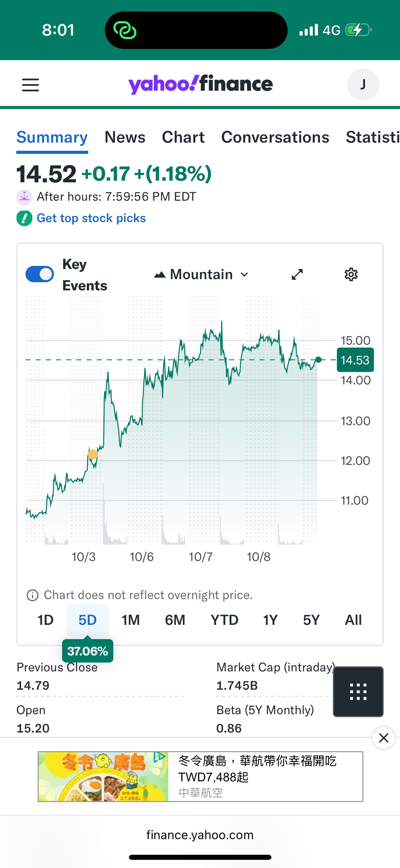Open the Conversations tab

point(275,137)
